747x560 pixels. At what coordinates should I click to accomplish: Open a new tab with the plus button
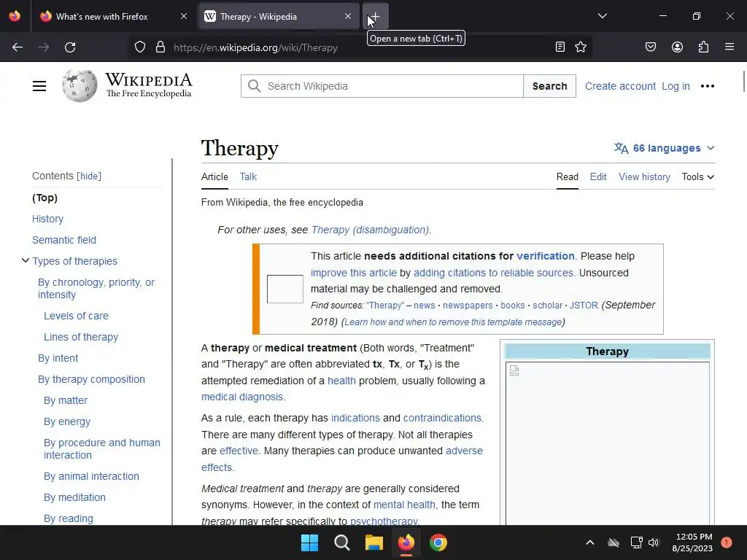376,17
